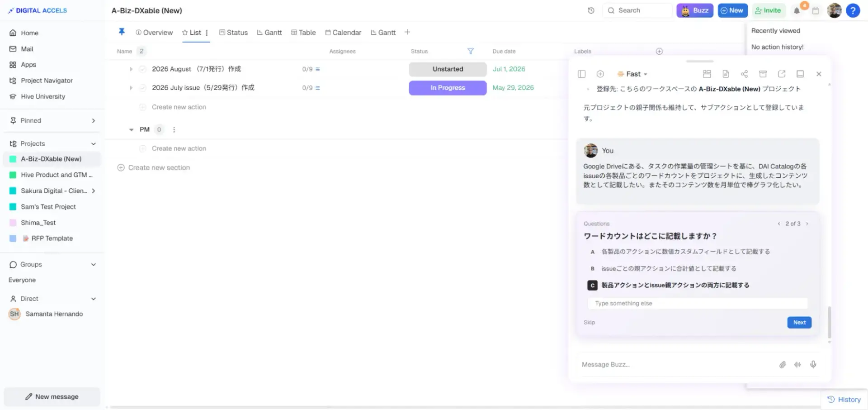Viewport: 868px width, 410px height.
Task: Open the History button
Action: pos(844,400)
